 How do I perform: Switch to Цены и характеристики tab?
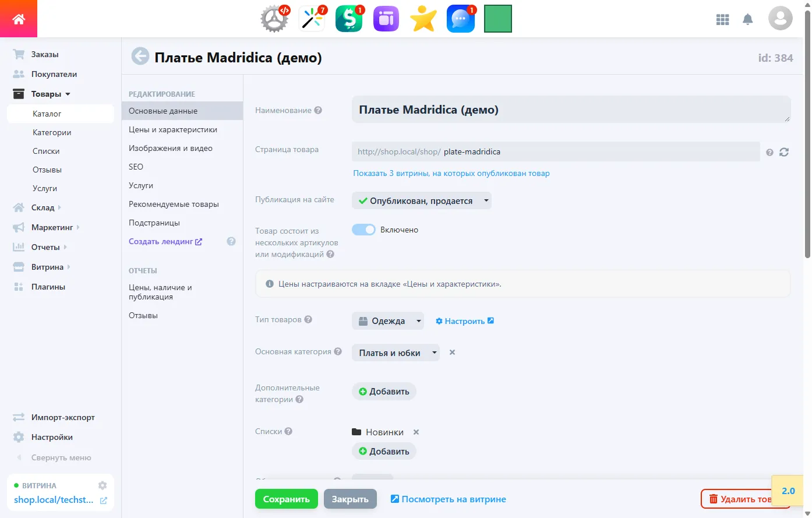tap(172, 129)
